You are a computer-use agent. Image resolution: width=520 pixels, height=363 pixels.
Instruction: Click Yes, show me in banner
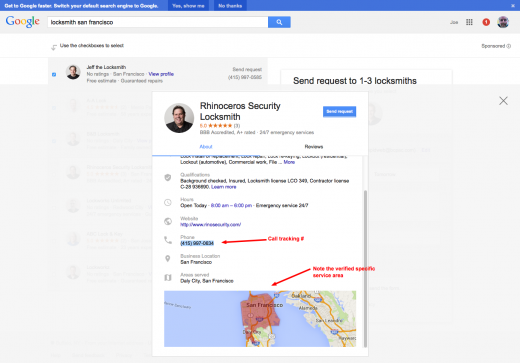click(188, 6)
